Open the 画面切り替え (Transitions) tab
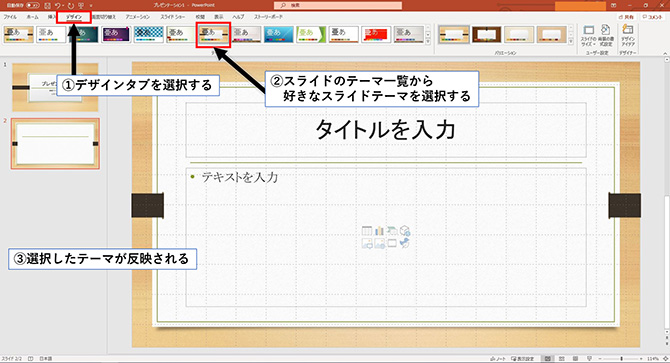This screenshot has width=670, height=363. pyautogui.click(x=104, y=17)
